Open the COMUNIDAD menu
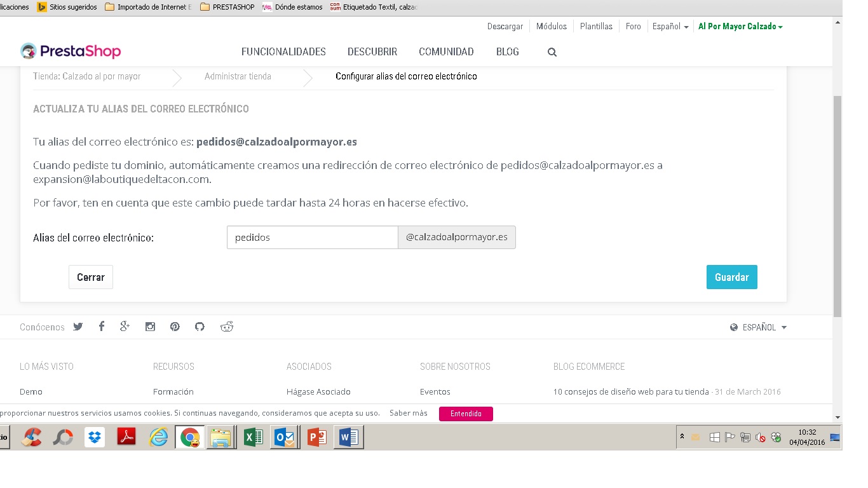Viewport: 868px width, 488px height. [x=446, y=52]
